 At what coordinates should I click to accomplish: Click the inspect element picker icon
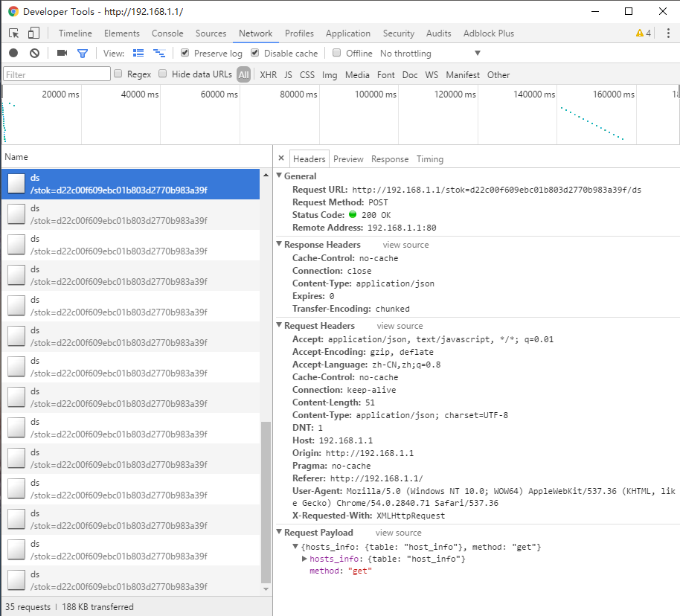pos(14,33)
